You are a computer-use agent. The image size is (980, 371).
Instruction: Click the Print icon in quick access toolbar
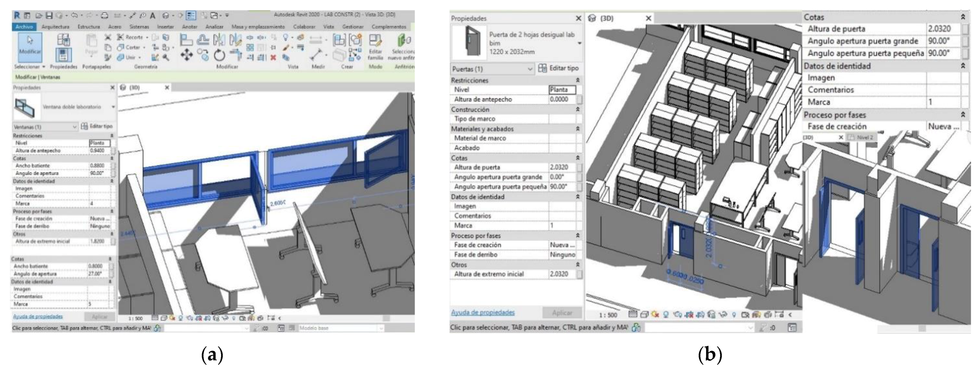click(x=104, y=16)
